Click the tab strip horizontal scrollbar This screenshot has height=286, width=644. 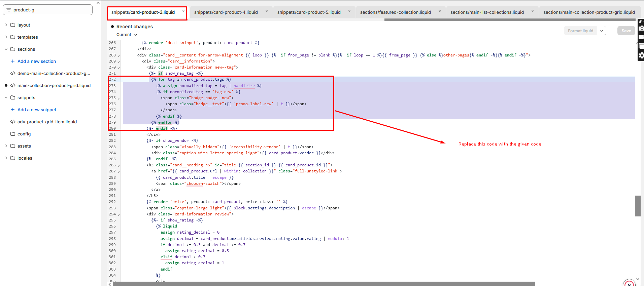click(510, 20)
